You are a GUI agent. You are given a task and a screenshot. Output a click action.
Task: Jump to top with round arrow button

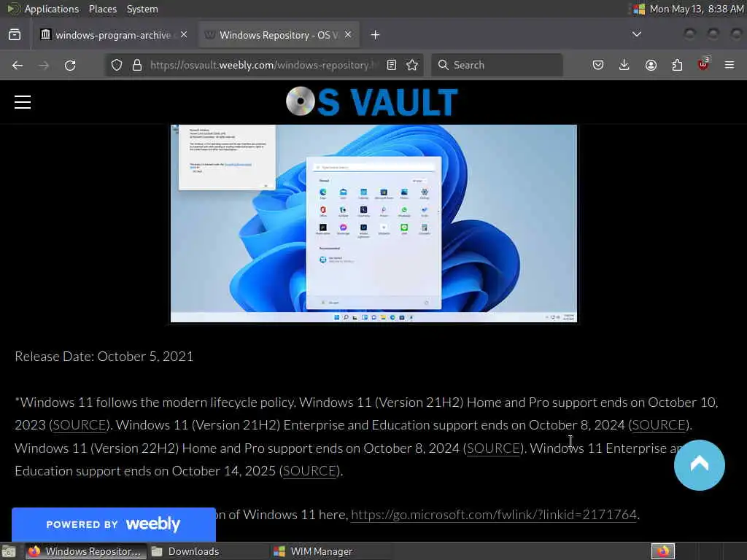(699, 464)
